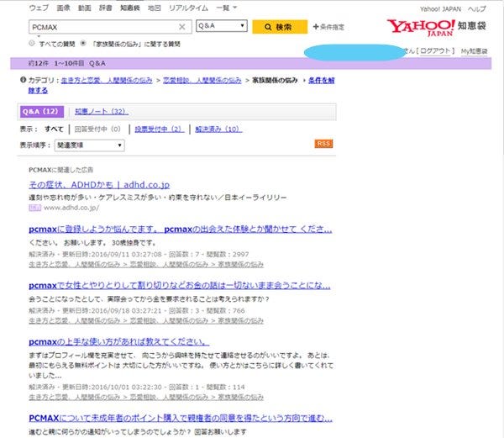The width and height of the screenshot is (504, 438).
Task: Click the PCMAXに関連した広告 label
Action: 61,170
